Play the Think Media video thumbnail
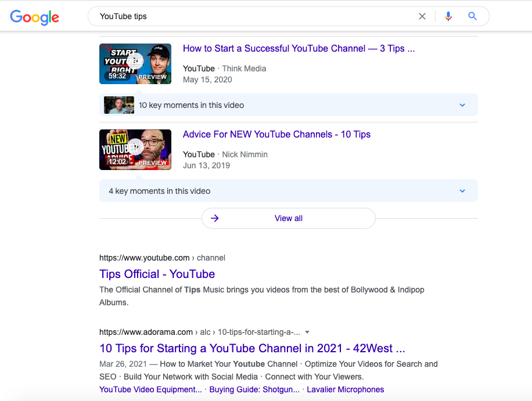Screen dimensions: 532x401 [135, 64]
